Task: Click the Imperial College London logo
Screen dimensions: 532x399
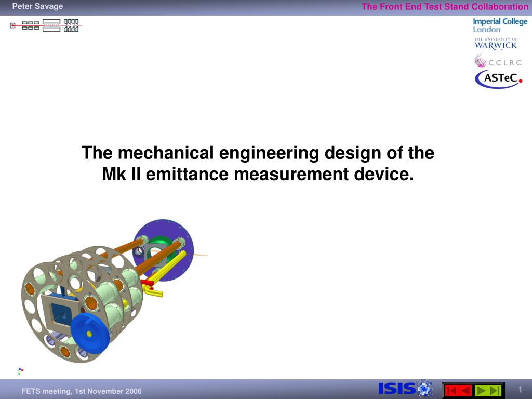Action: coord(500,25)
